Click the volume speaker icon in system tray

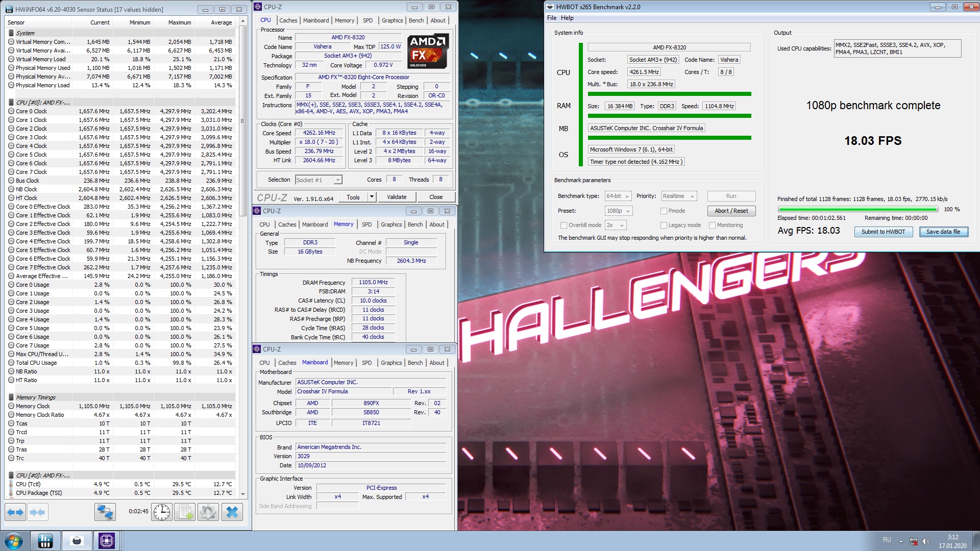pyautogui.click(x=926, y=541)
